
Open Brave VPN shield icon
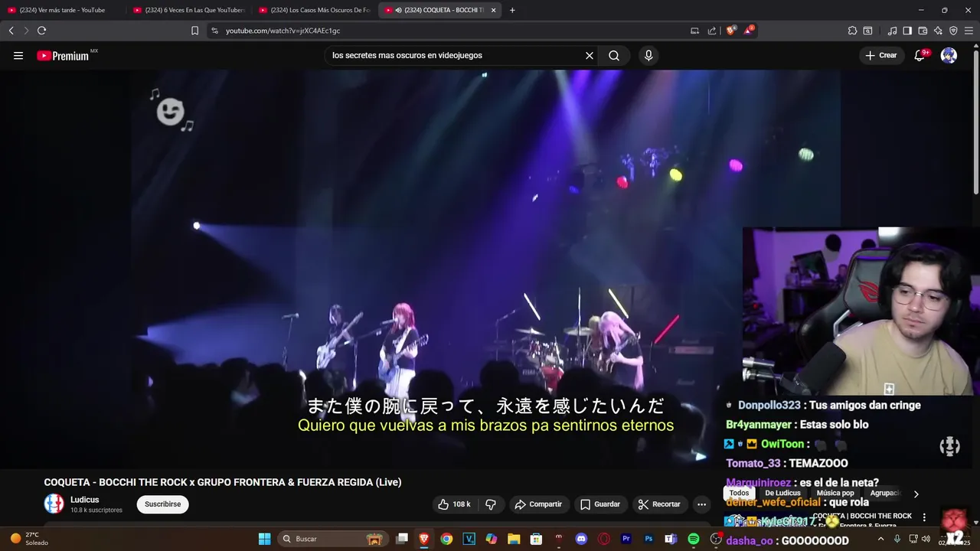pos(953,31)
